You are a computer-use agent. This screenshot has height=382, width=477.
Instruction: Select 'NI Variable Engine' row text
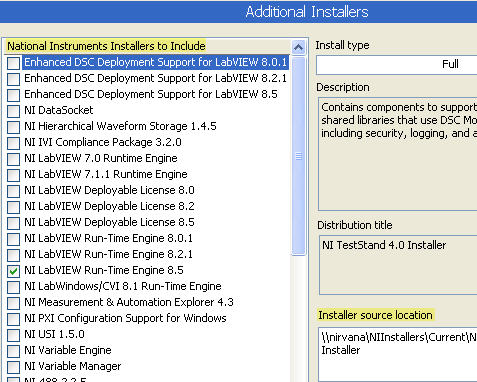pos(68,350)
